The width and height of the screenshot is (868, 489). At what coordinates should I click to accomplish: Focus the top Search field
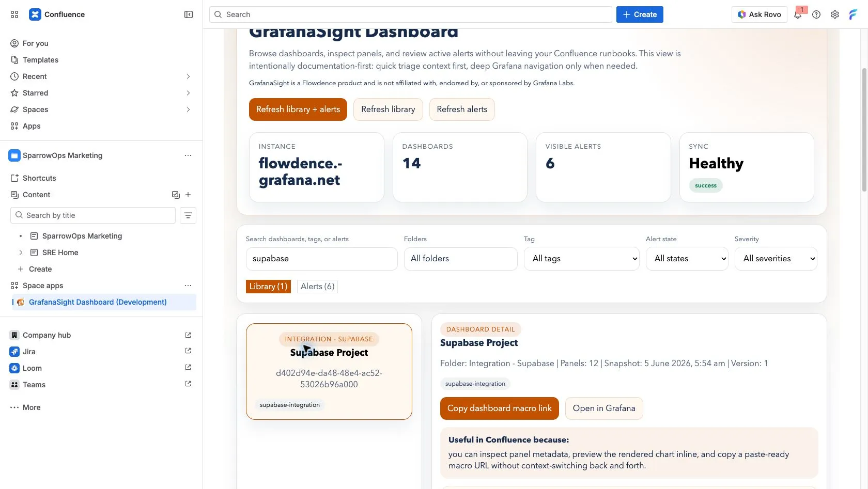click(411, 14)
